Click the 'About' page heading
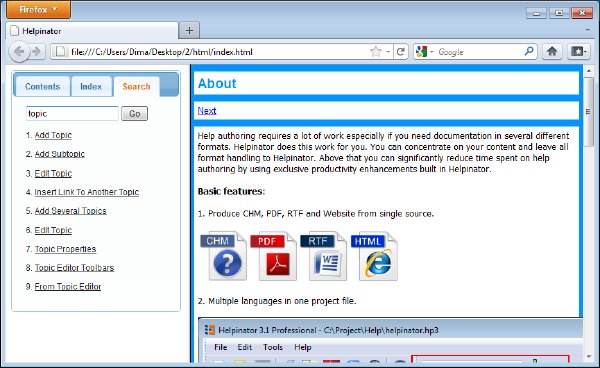The image size is (600, 368). coord(217,83)
